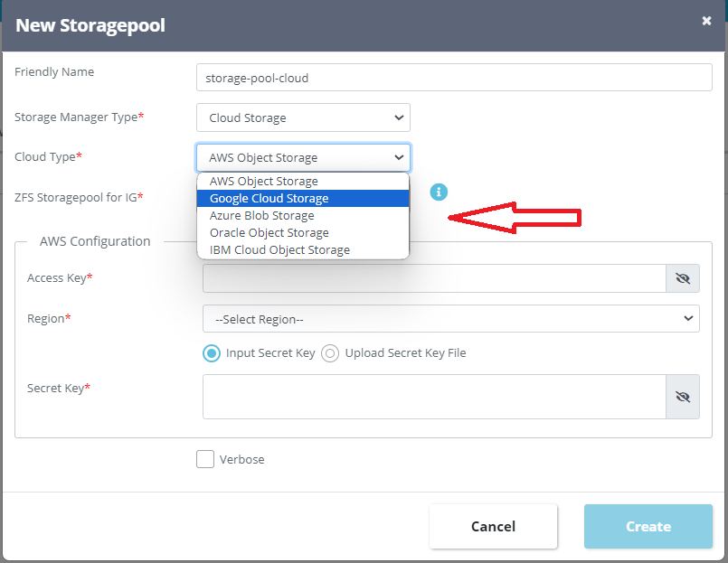The width and height of the screenshot is (728, 563).
Task: Click the Cloud Type label
Action: [48, 157]
